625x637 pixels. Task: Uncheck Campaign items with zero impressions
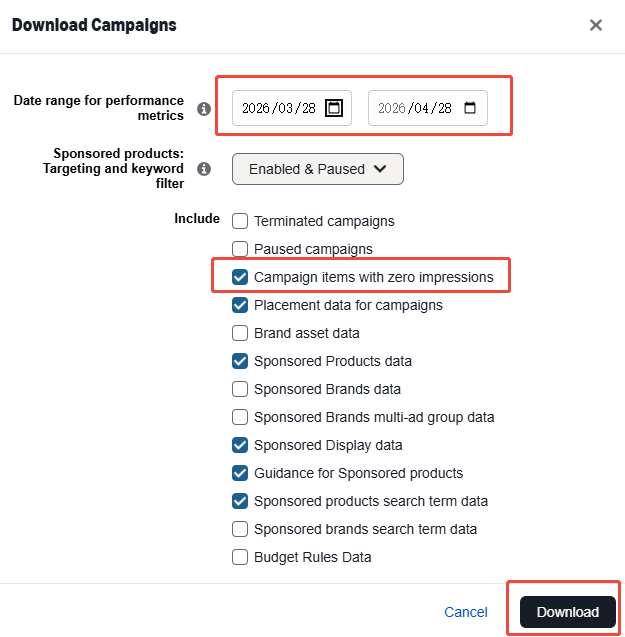240,277
